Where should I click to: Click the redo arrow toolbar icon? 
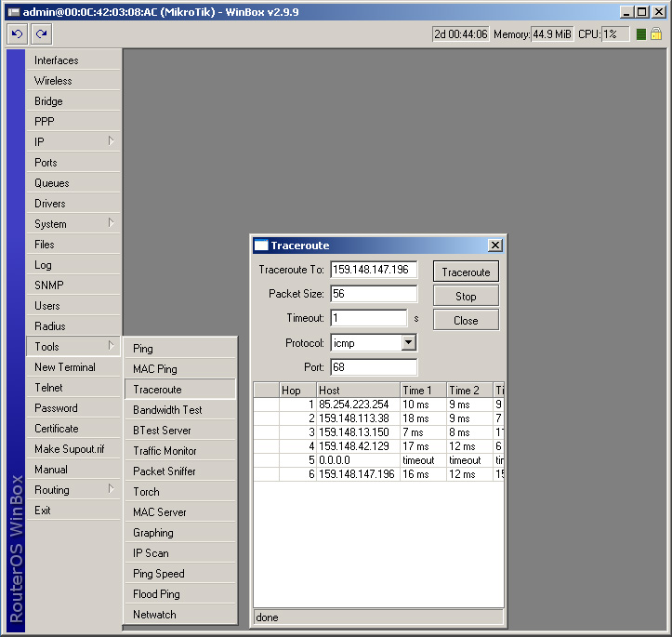(42, 34)
